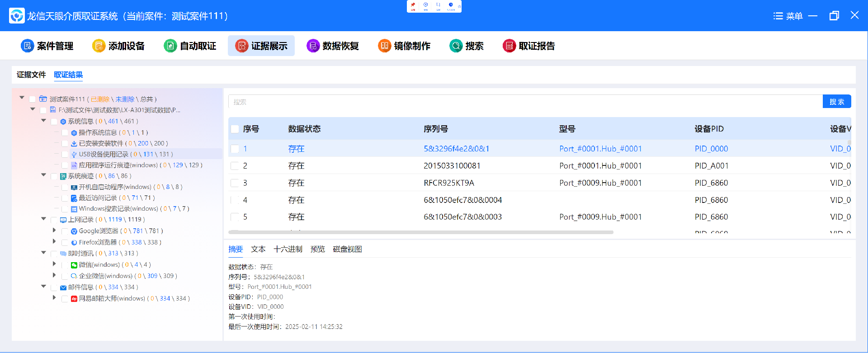
Task: Click the 微信 green icon
Action: click(x=74, y=265)
